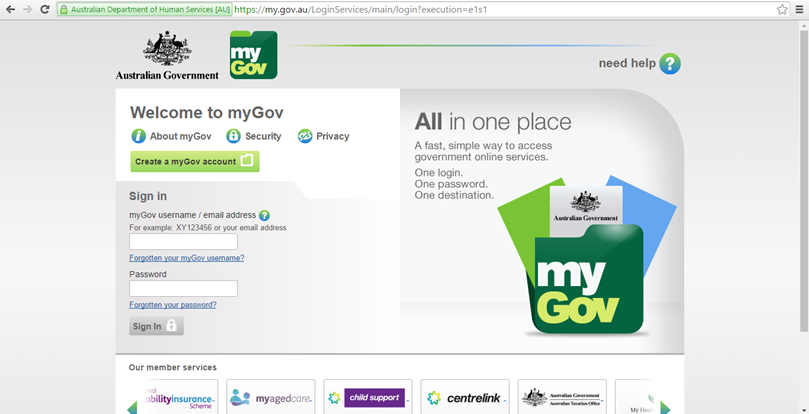Click the myGov username input field
The image size is (809, 414).
pos(183,242)
